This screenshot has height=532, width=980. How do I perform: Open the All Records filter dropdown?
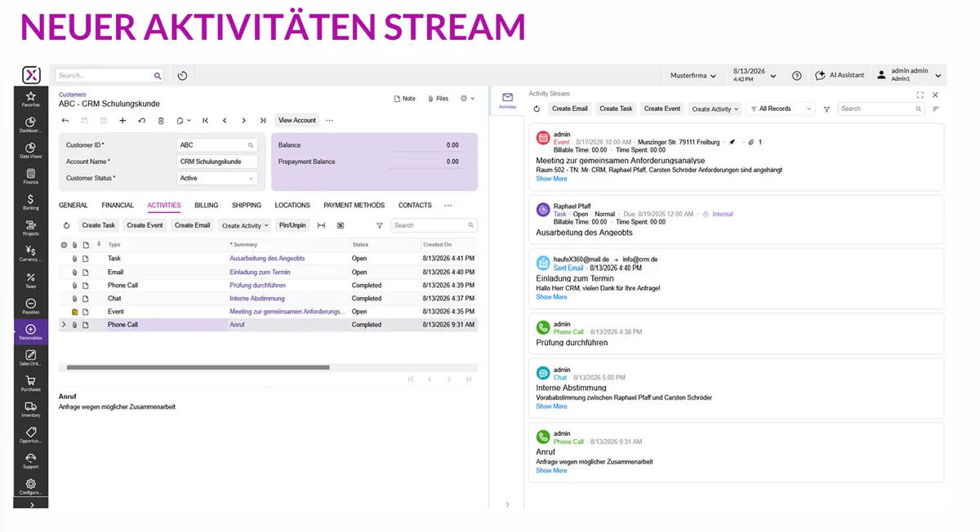point(782,109)
